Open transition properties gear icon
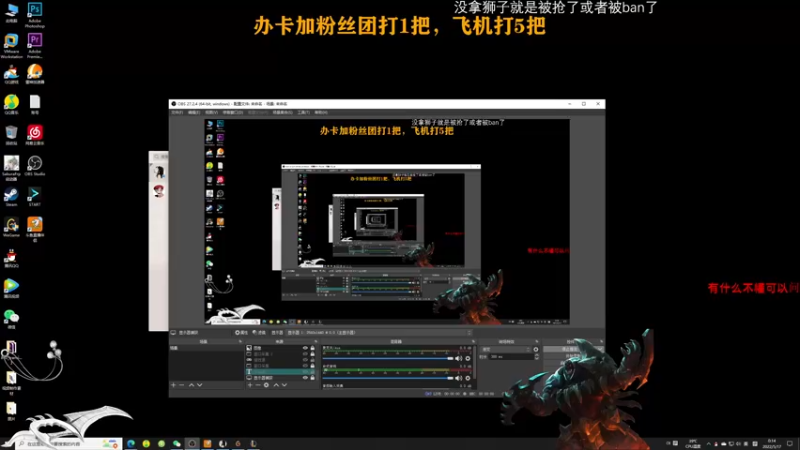Viewport: 800px width, 450px height. click(536, 349)
